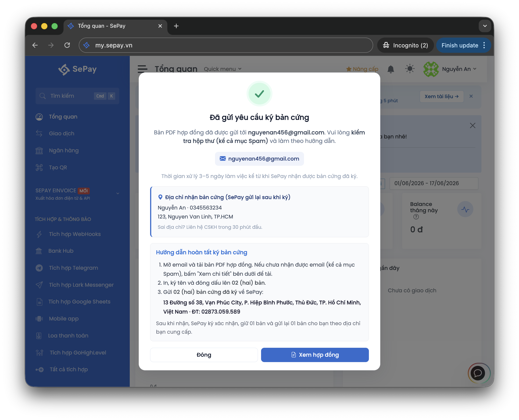
Task: Open the Ngân hàng bank icon
Action: click(39, 151)
